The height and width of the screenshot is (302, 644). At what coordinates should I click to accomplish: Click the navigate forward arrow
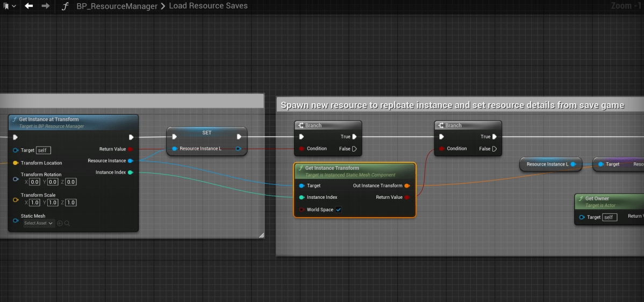pos(45,6)
